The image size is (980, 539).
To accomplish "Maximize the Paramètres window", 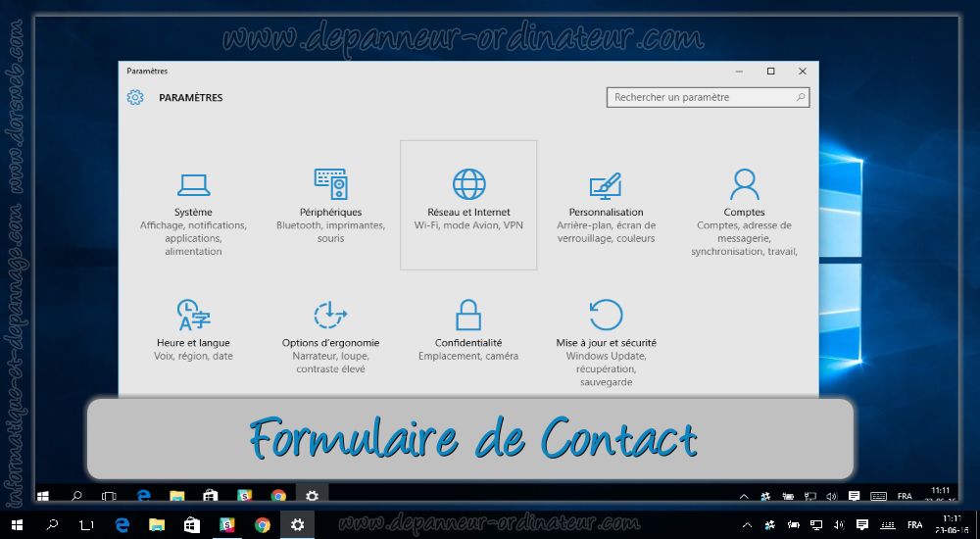I will point(770,72).
